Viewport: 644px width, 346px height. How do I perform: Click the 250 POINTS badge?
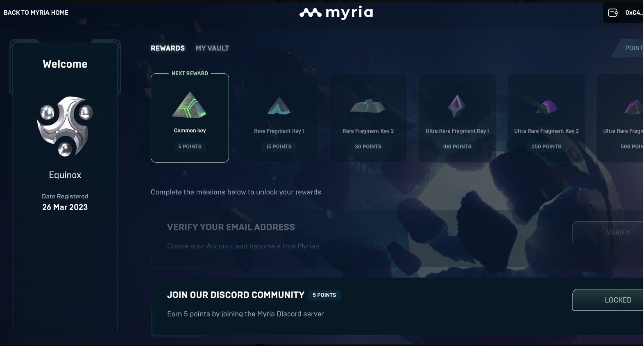click(546, 146)
